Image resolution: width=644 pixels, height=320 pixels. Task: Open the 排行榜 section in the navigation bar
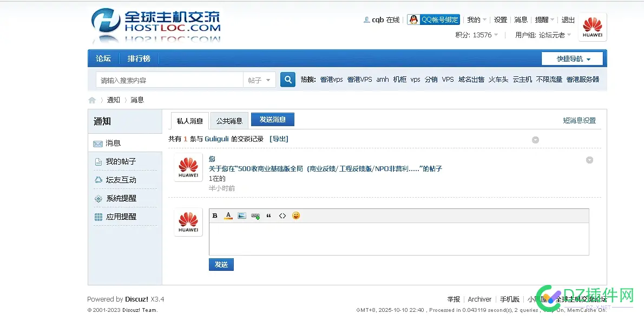[x=140, y=58]
